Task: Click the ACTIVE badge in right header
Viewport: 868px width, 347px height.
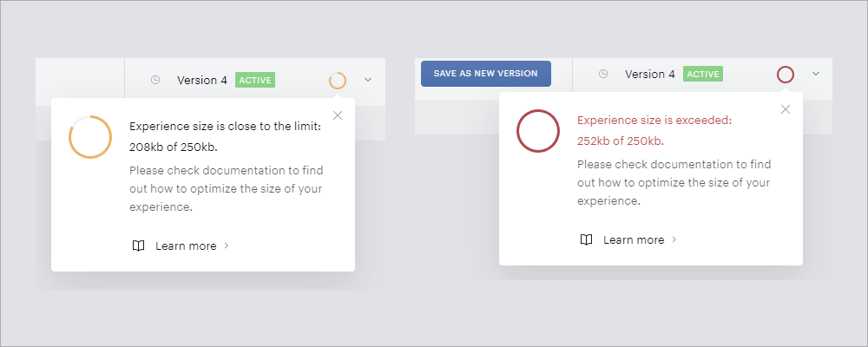Action: 703,74
